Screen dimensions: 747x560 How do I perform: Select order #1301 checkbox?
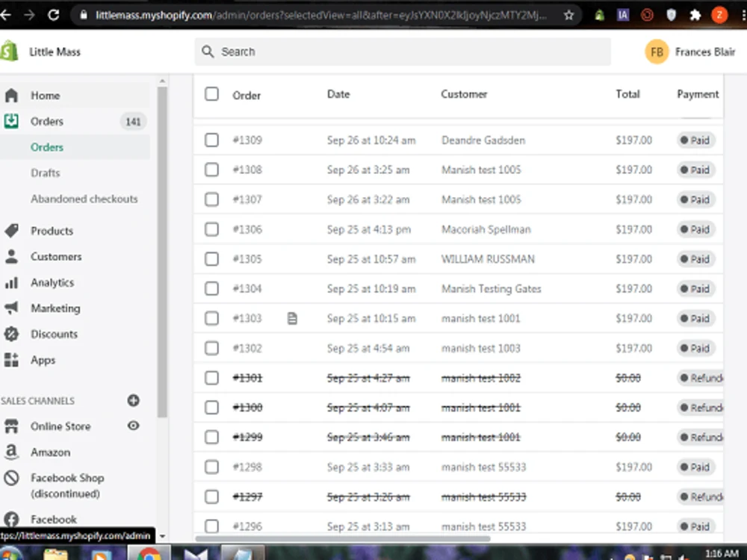tap(211, 378)
